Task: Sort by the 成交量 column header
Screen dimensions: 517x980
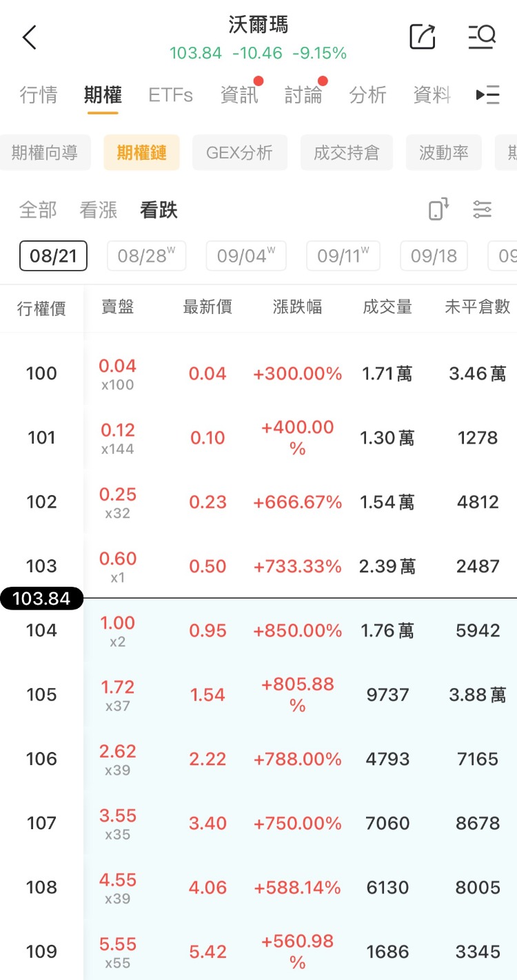Action: coord(387,307)
